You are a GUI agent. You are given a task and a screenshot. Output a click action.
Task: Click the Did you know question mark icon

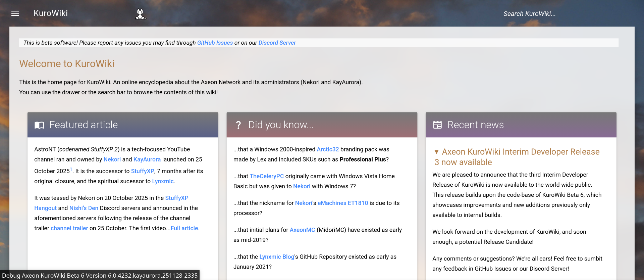coord(238,125)
